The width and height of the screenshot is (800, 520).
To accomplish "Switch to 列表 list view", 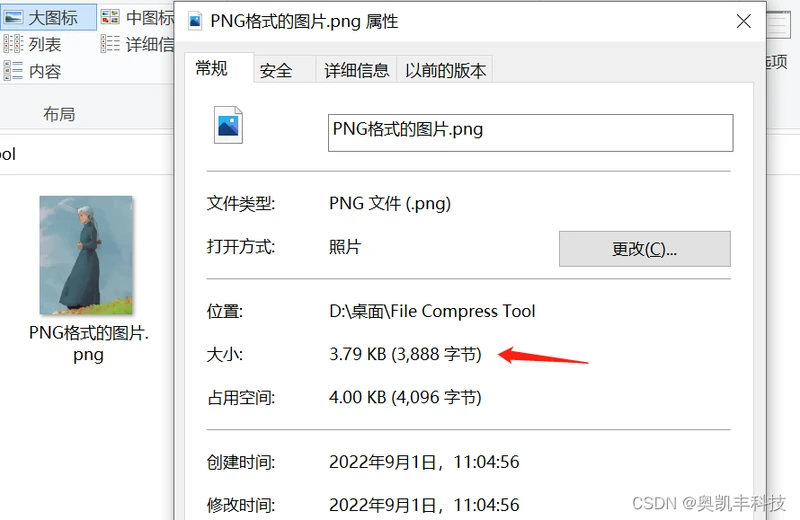I will [x=33, y=44].
